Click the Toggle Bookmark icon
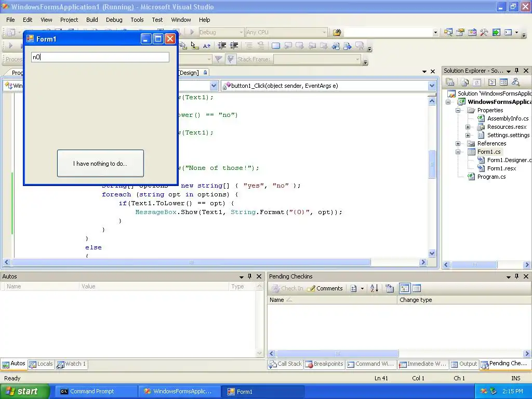 tap(276, 46)
